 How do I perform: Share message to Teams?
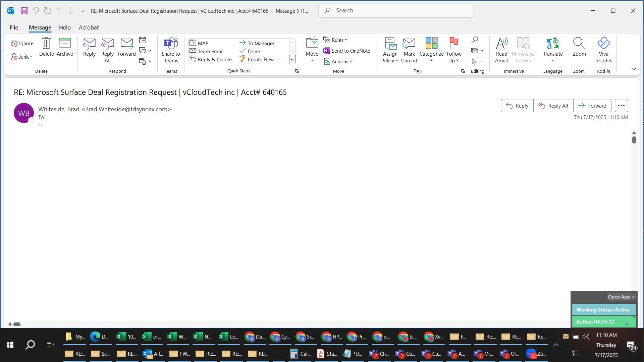pyautogui.click(x=171, y=50)
